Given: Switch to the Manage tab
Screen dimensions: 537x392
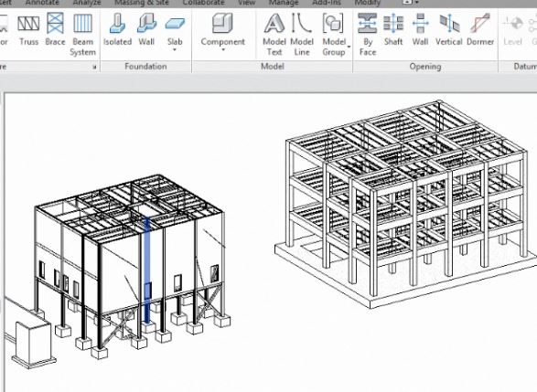Looking at the screenshot, I should [x=284, y=3].
